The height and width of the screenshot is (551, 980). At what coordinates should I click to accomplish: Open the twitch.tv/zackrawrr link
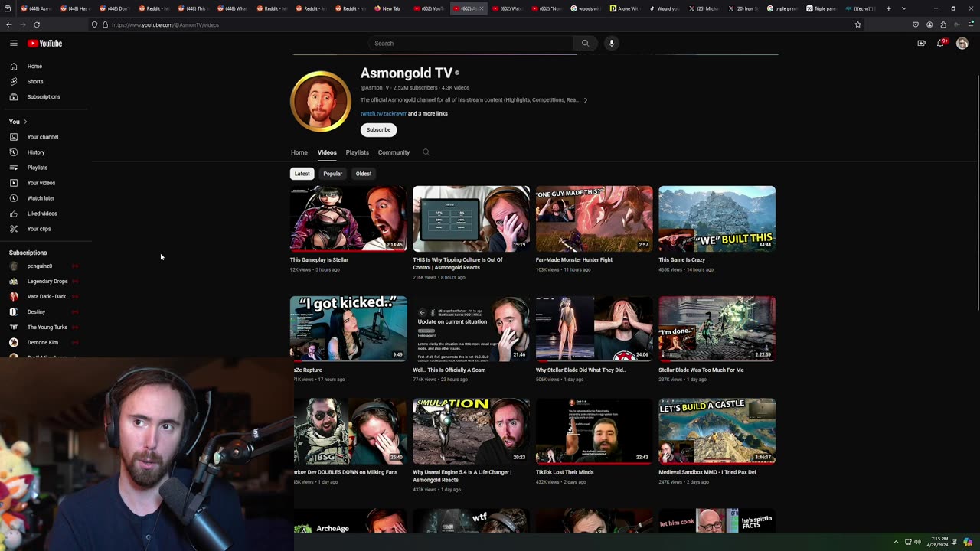tap(383, 114)
